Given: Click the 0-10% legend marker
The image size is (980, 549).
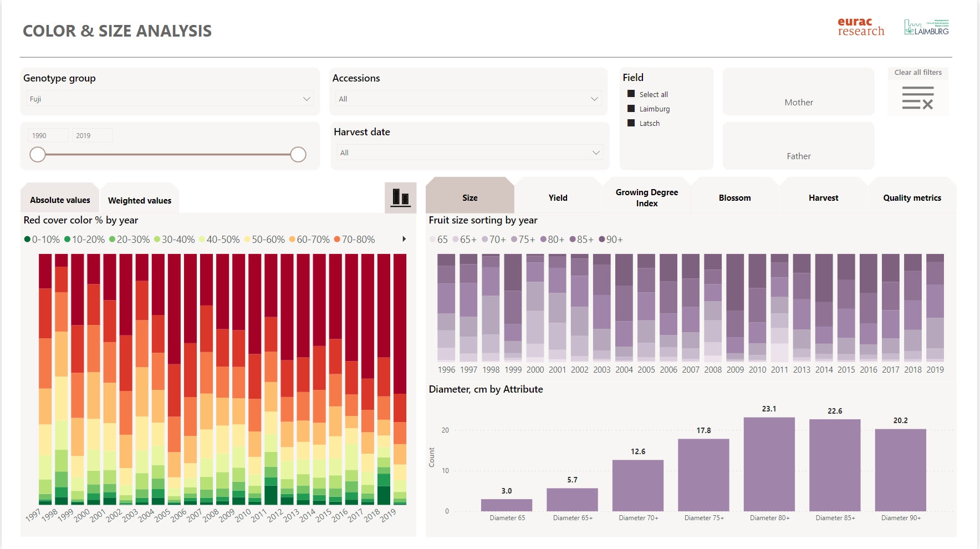Looking at the screenshot, I should tap(27, 240).
